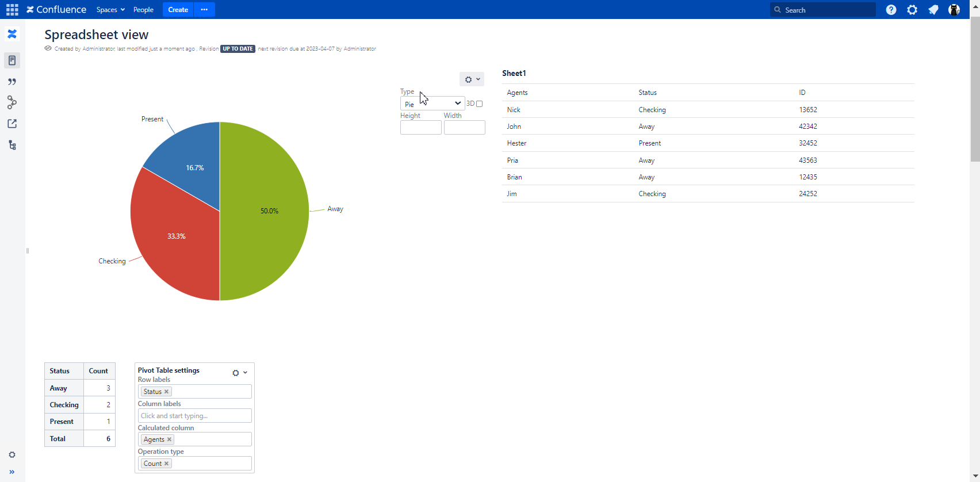Click the user profile avatar

tap(954, 10)
